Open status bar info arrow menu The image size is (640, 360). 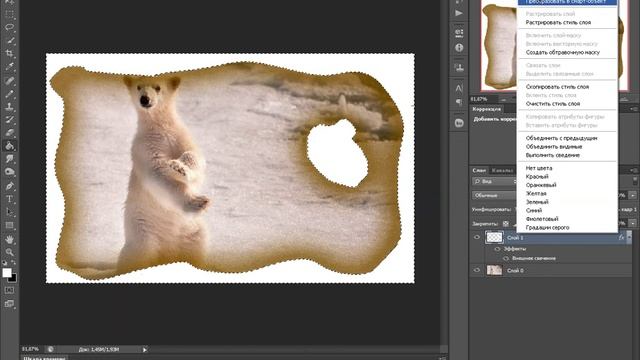coord(144,349)
